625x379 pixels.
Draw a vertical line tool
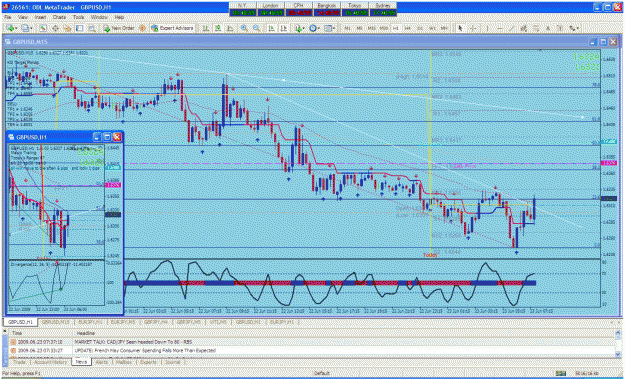click(x=487, y=28)
